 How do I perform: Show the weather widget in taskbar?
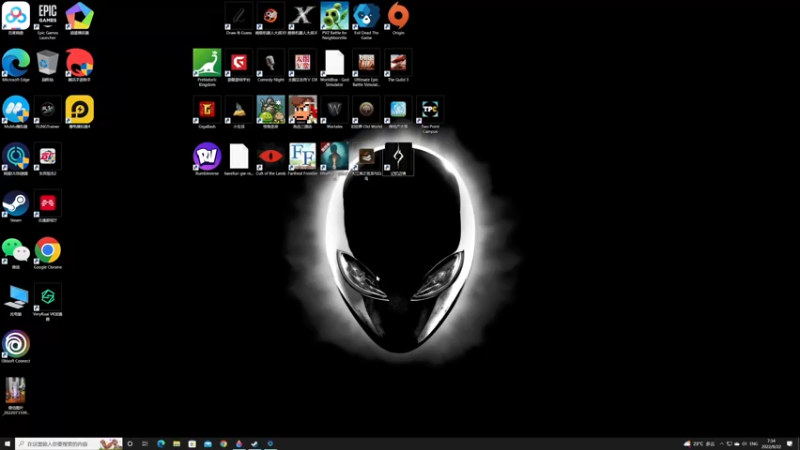[699, 444]
